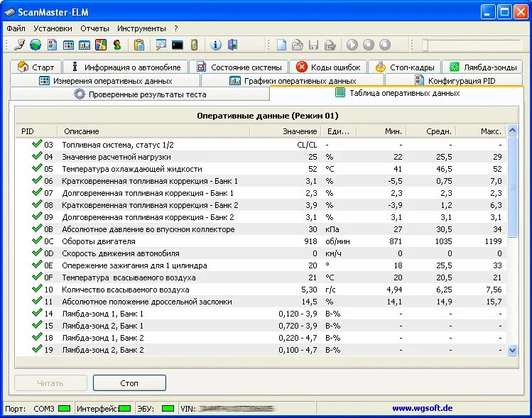Select row Скорость движения автомобиля
Image resolution: width=532 pixels, height=418 pixels.
coord(261,253)
